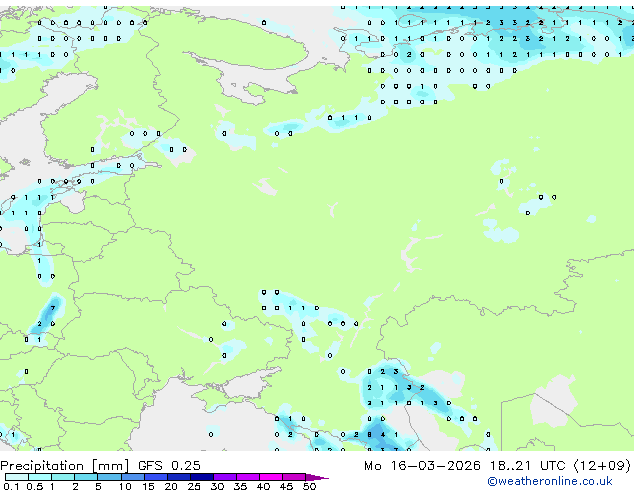The width and height of the screenshot is (634, 490).
Task: Select the precipitation value '8' on map
Action: click(369, 435)
